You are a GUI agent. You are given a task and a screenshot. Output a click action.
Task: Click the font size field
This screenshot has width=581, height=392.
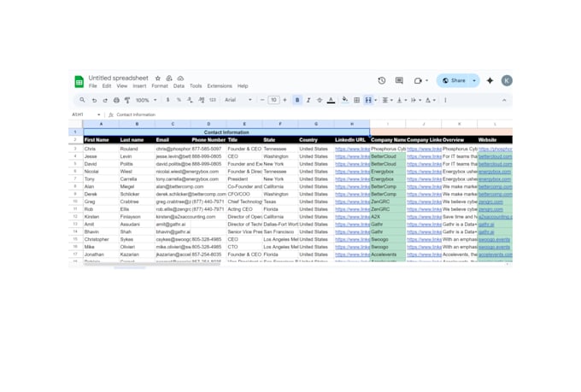pyautogui.click(x=273, y=100)
